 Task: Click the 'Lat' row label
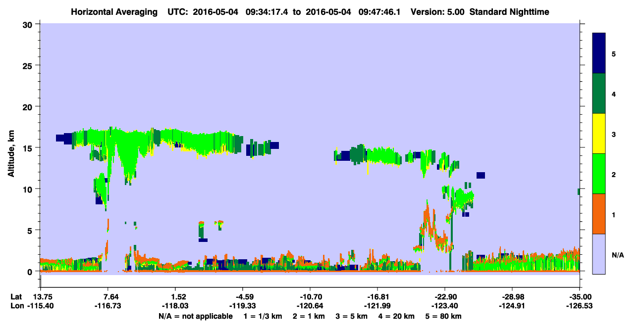click(16, 297)
